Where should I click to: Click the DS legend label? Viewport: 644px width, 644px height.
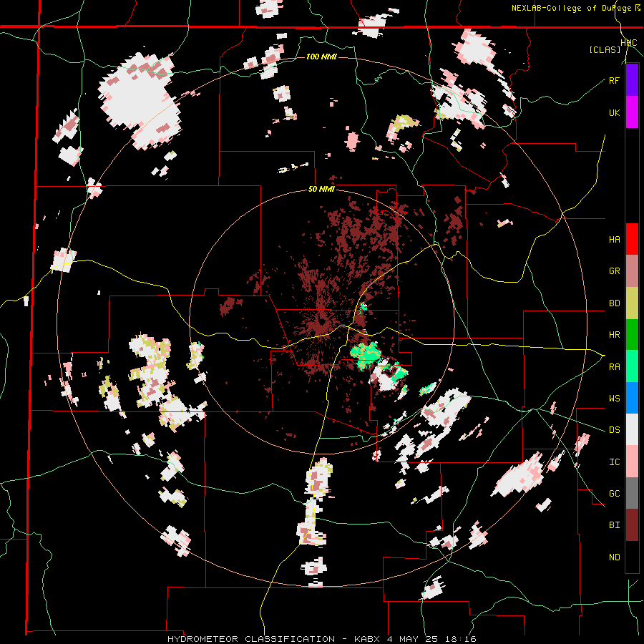614,430
